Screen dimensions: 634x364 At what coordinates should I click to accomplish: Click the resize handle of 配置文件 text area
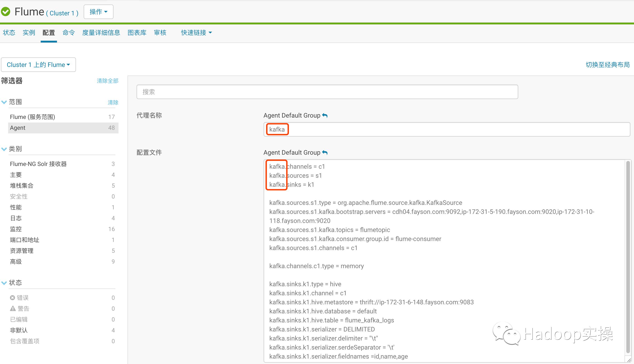[629, 360]
